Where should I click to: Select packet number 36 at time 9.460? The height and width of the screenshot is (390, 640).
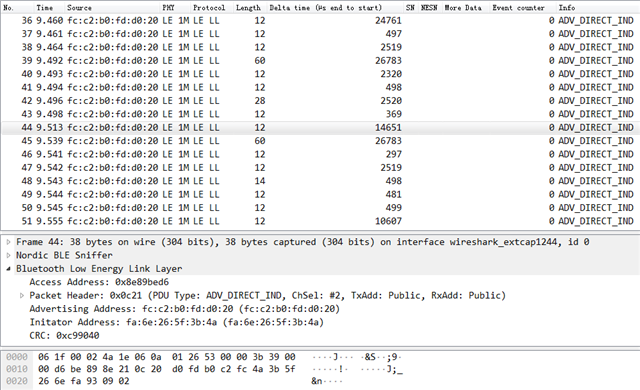(320, 20)
